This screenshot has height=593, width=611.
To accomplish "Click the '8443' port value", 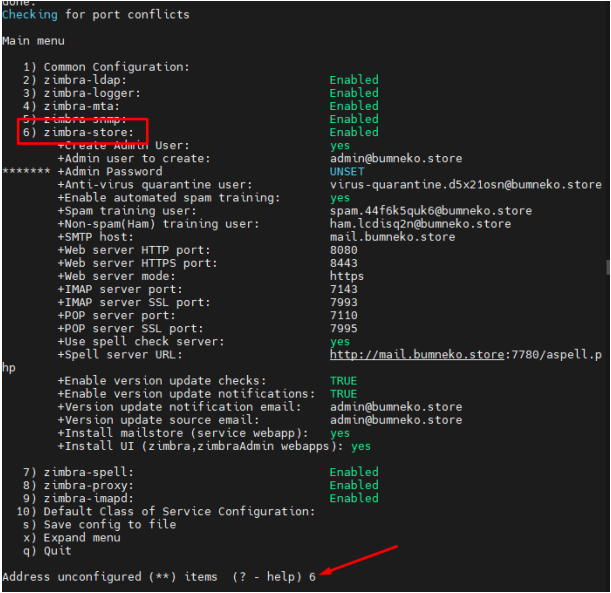I will coord(344,263).
